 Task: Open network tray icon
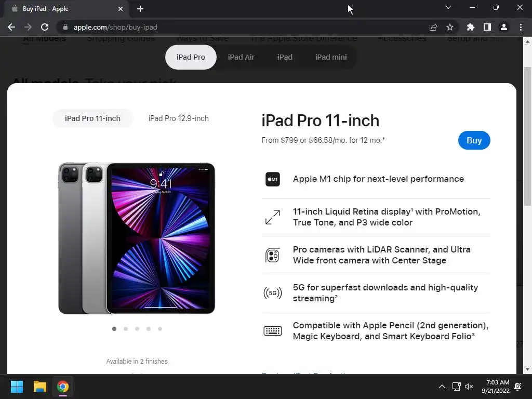pos(456,387)
